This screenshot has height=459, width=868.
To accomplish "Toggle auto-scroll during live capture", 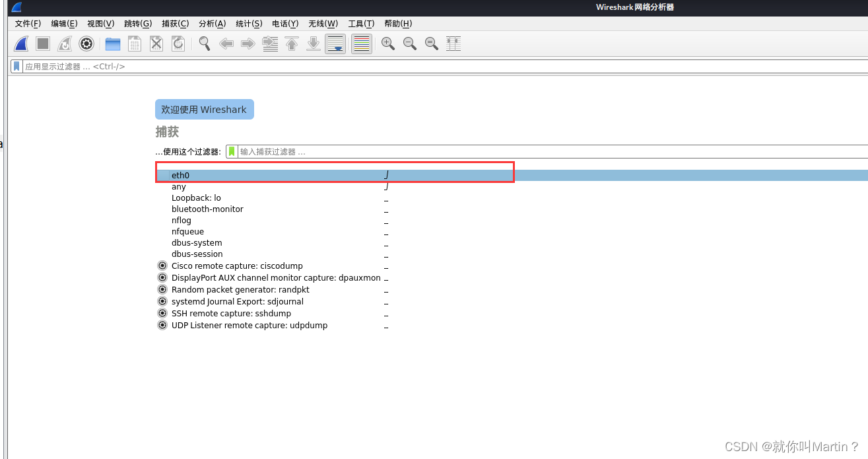I will (335, 44).
